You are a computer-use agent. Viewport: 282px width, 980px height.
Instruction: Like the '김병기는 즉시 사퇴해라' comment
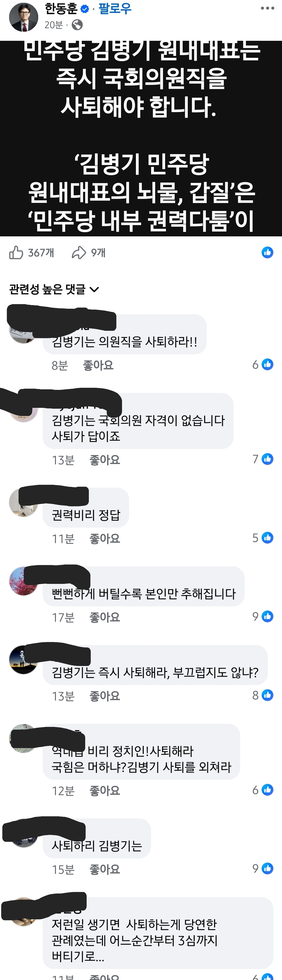point(105,696)
